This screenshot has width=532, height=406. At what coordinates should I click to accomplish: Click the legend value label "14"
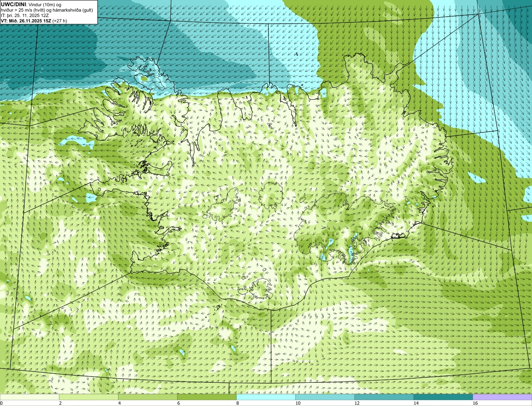tap(416, 403)
